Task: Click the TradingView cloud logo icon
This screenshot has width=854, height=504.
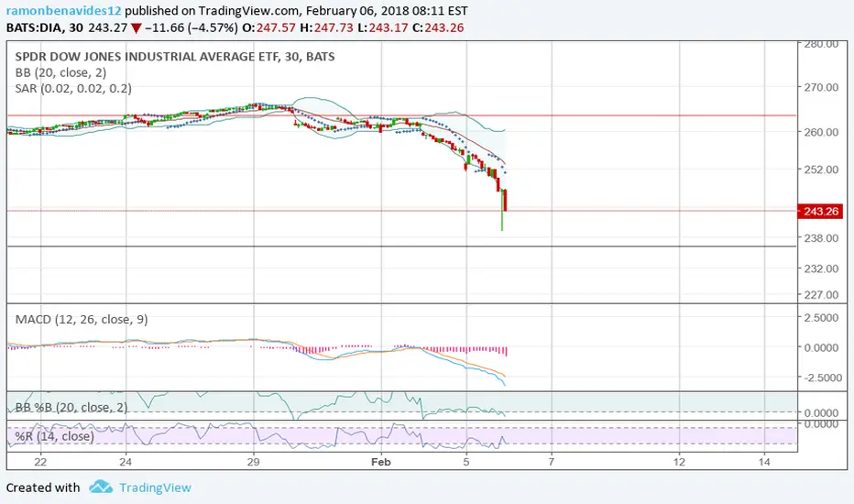Action: pos(101,487)
